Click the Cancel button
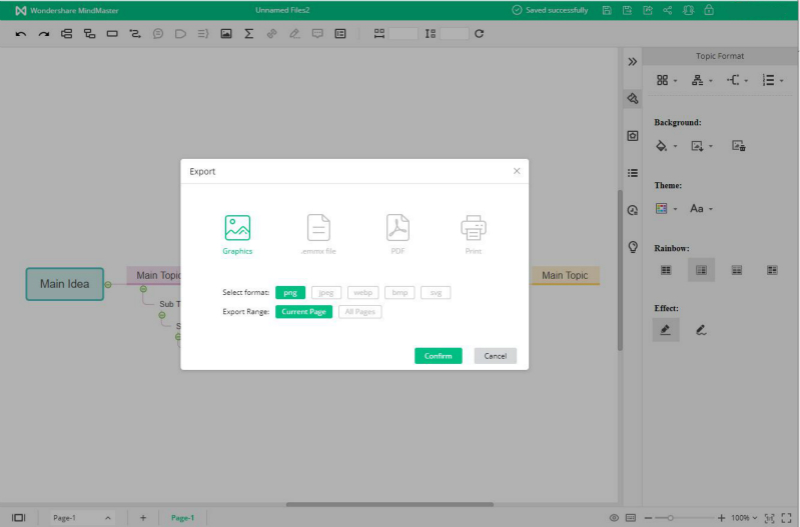Image resolution: width=800 pixels, height=527 pixels. [495, 356]
